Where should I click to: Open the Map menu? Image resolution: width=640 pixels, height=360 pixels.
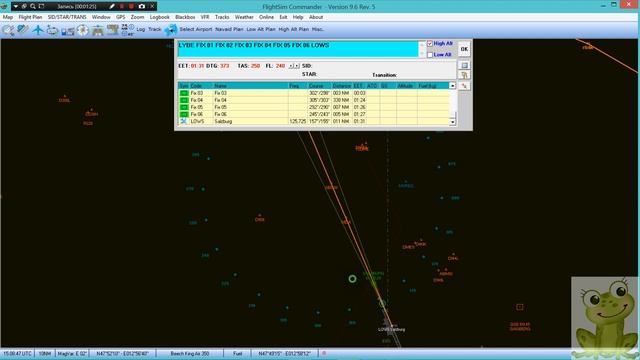click(8, 17)
